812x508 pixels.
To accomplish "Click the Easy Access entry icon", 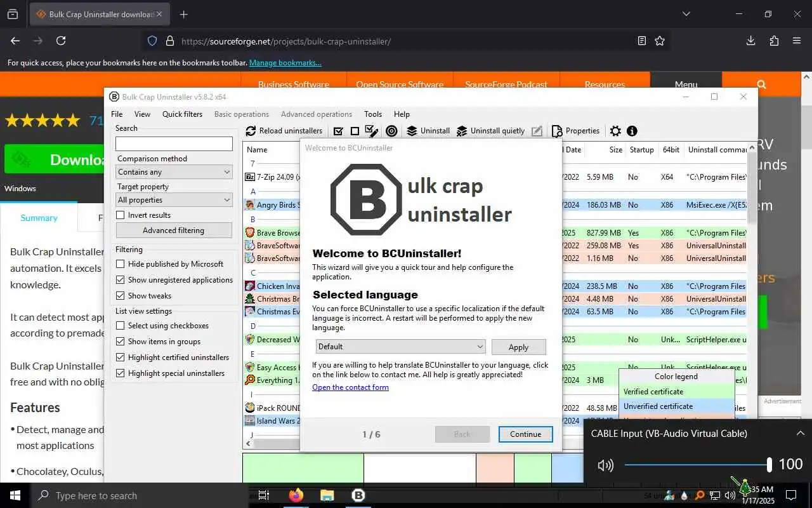I will tap(250, 368).
